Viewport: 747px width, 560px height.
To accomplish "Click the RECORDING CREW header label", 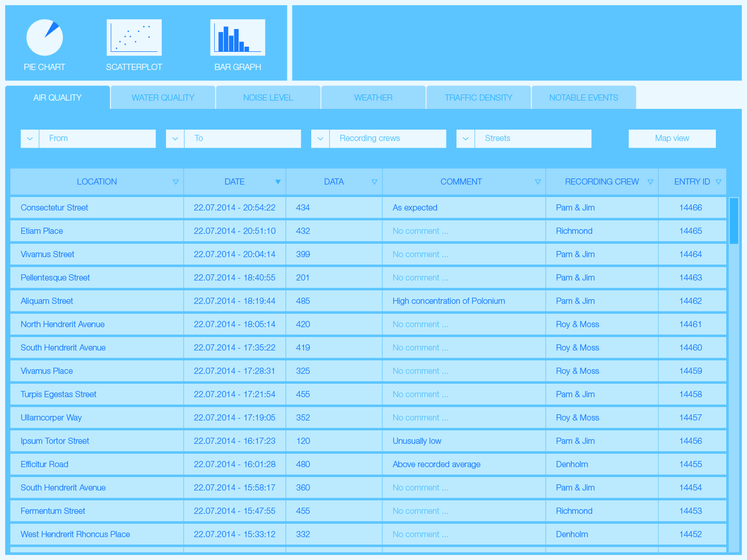I will coord(602,182).
